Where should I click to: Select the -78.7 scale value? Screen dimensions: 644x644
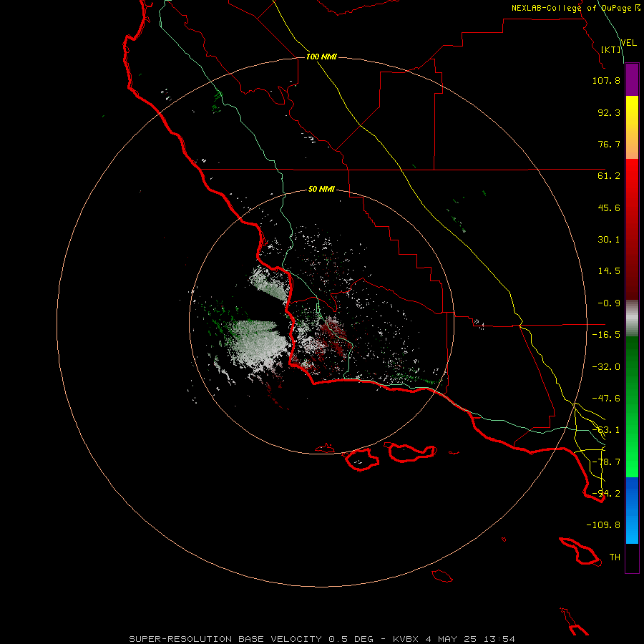tap(606, 462)
